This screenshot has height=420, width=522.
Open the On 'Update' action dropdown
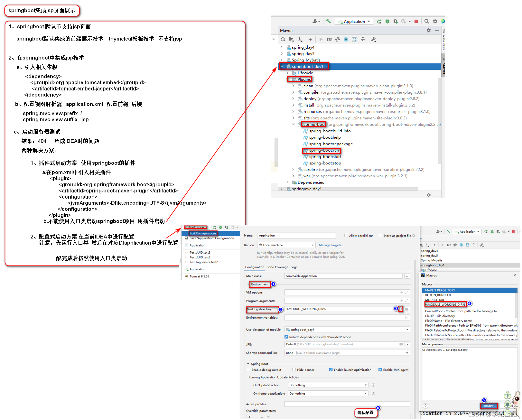click(328, 385)
